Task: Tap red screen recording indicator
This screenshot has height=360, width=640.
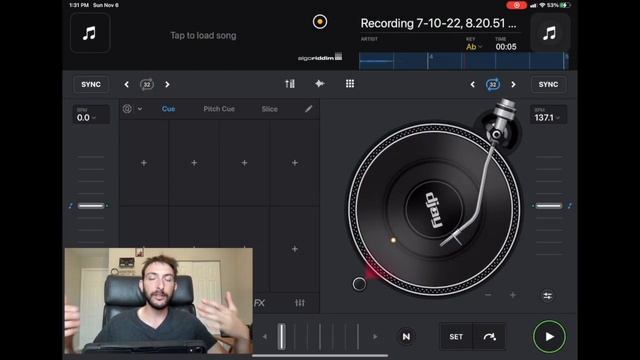Action: (x=516, y=5)
